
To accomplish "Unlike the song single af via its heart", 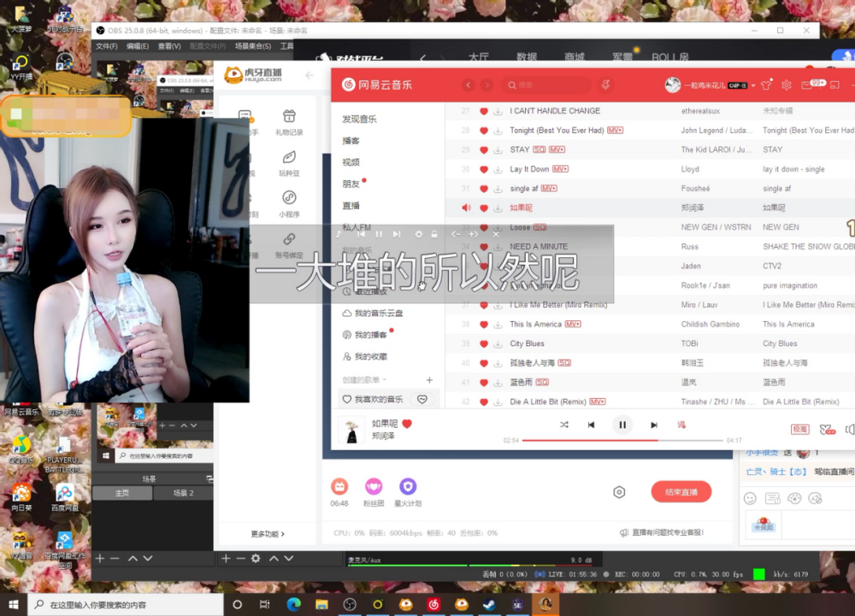I will click(484, 189).
